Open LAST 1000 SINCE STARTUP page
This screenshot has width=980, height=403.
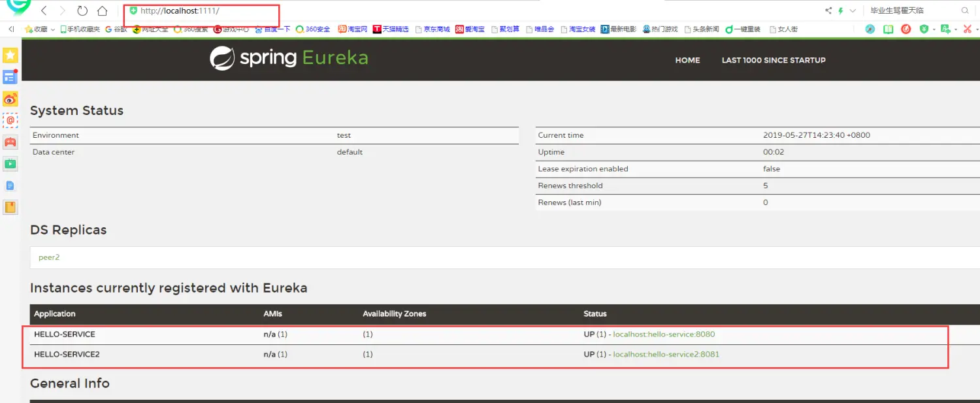(x=774, y=60)
